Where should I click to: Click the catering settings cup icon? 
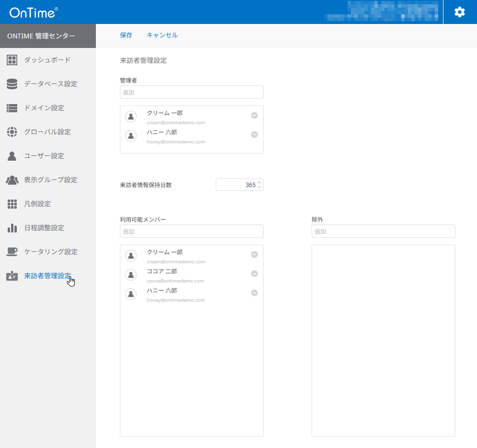12,252
